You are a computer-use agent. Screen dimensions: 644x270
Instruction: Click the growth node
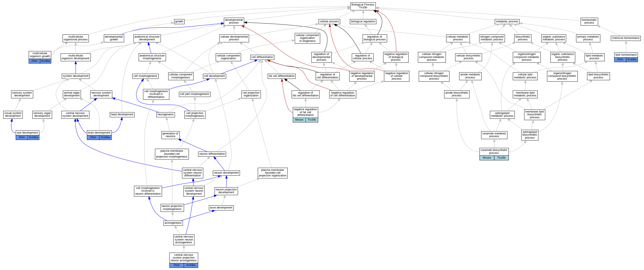[179, 21]
